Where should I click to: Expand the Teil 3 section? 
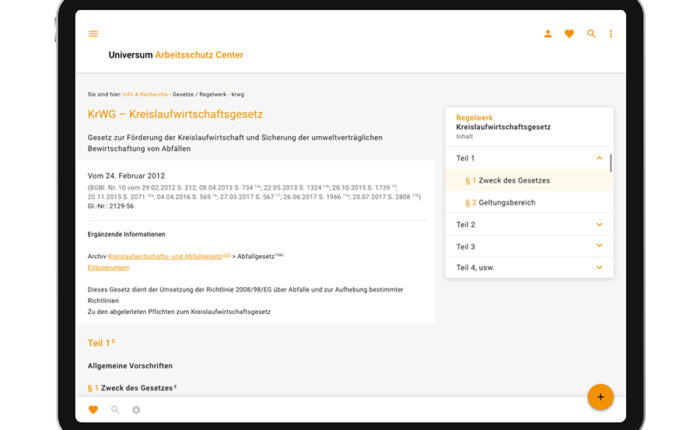[x=599, y=246]
